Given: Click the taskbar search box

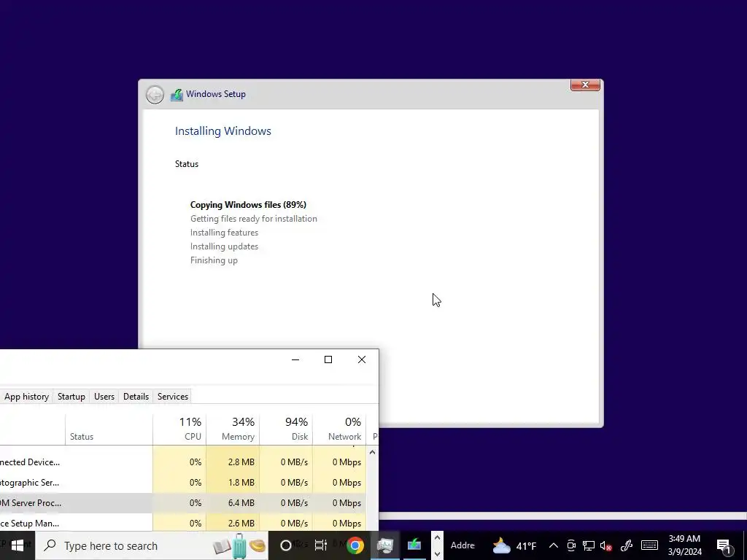Looking at the screenshot, I should point(152,545).
